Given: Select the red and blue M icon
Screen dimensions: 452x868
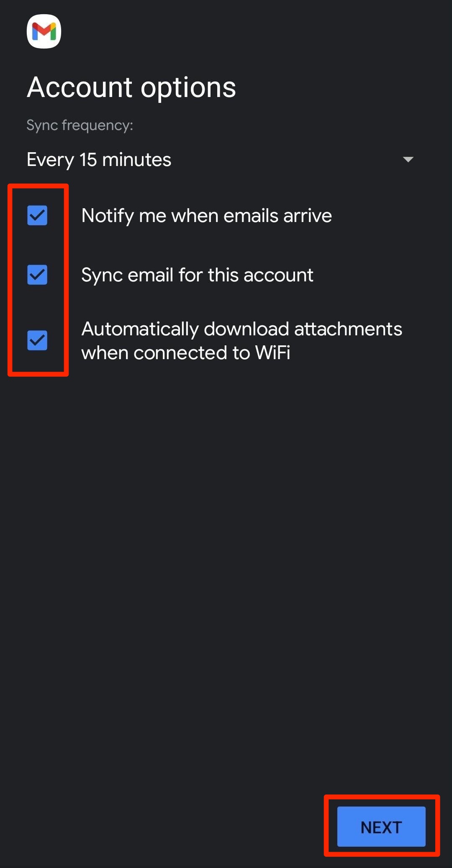Looking at the screenshot, I should tap(44, 31).
